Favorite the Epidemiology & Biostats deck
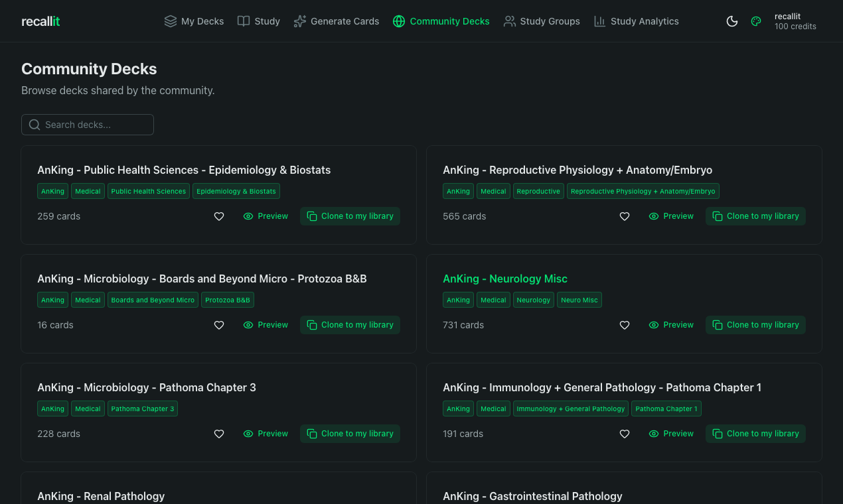Screen dimensions: 843x504 click(219, 216)
